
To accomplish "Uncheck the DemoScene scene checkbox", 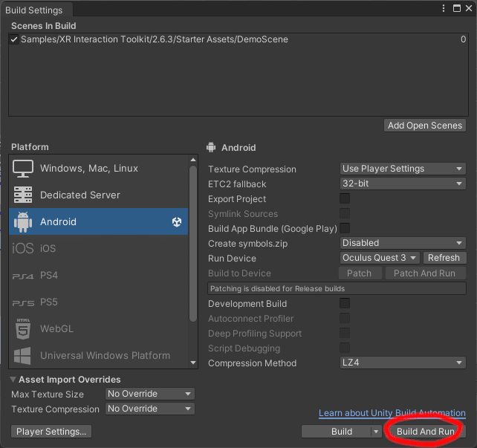I will point(14,39).
